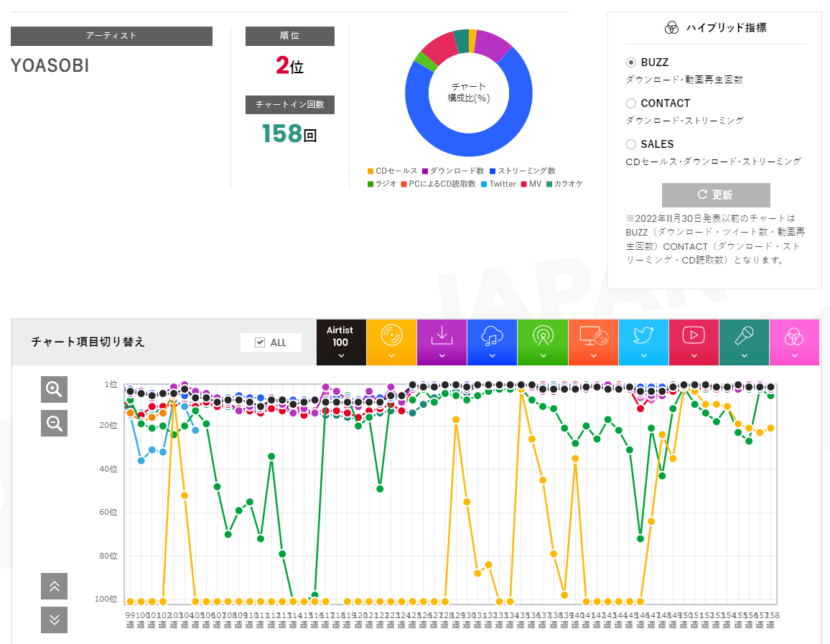Screen dimensions: 830x644
Task: Expand the Twitter tile chevron
Action: click(x=643, y=355)
